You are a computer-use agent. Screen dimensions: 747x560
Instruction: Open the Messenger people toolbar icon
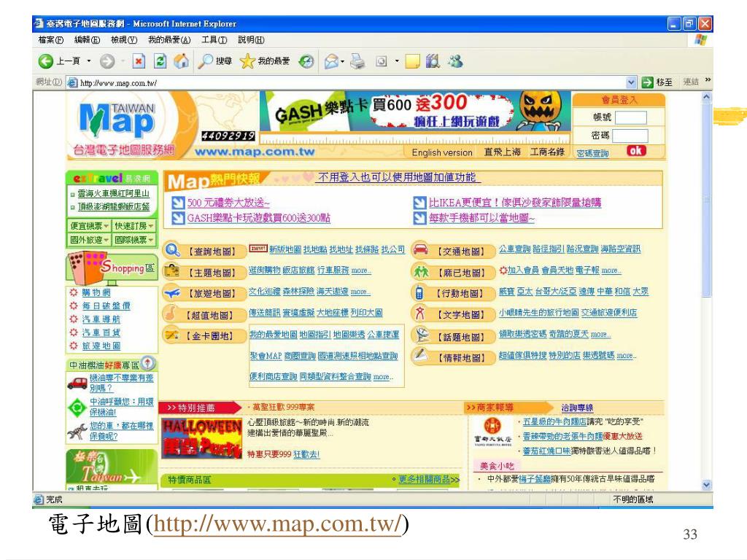click(455, 61)
